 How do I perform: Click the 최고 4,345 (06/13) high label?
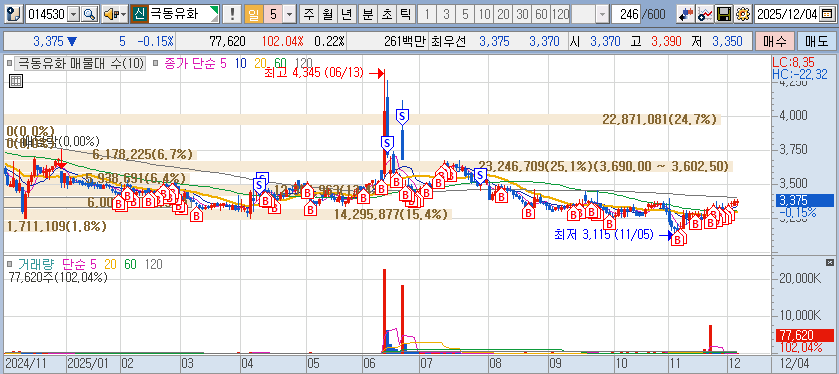[x=315, y=74]
